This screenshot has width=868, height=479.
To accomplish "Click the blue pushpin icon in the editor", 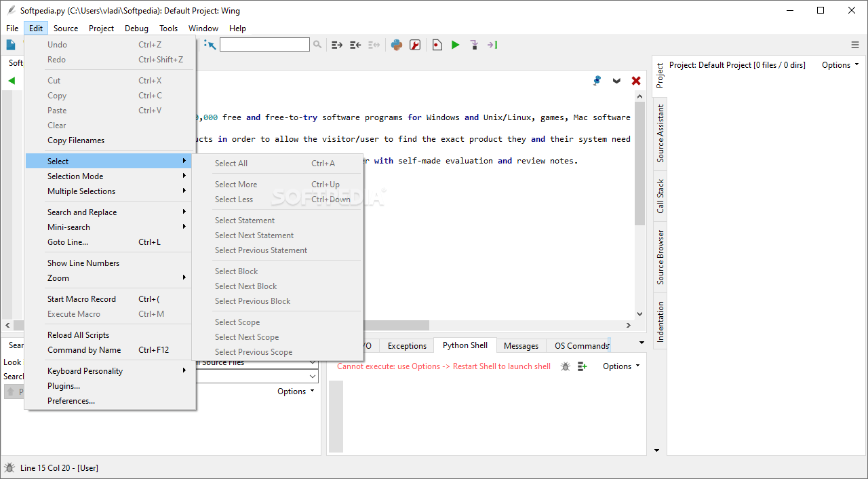I will tap(597, 80).
